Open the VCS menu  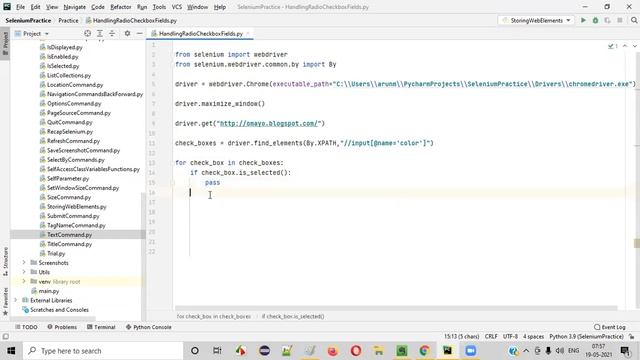pyautogui.click(x=177, y=7)
